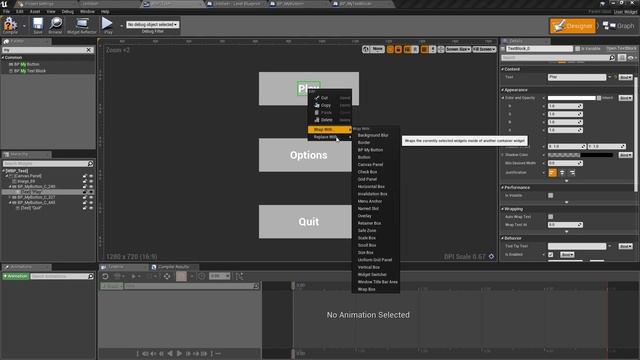Open the Fill Screen dropdown

click(484, 49)
